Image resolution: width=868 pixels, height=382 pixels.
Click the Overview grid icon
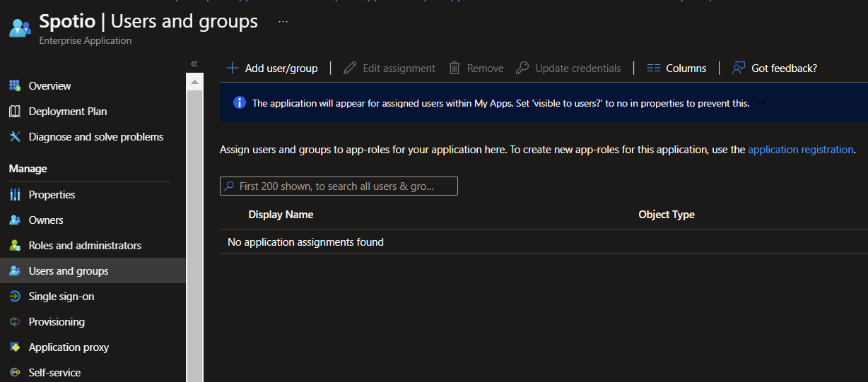click(x=15, y=86)
